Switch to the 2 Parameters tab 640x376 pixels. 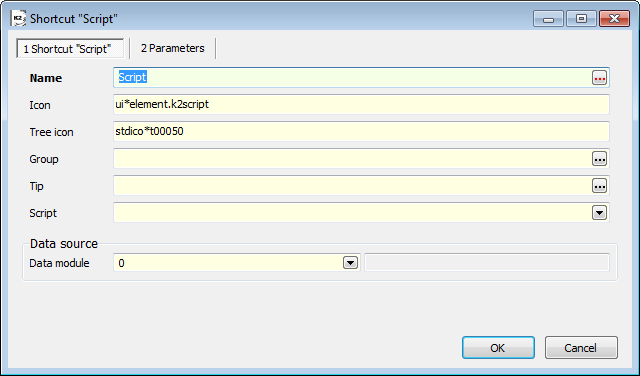click(173, 48)
